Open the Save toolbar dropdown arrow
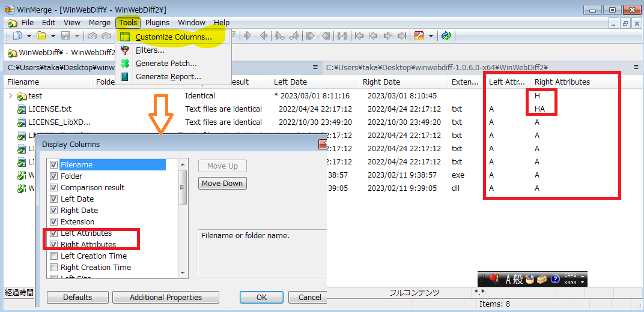Image resolution: width=644 pixels, height=312 pixels. pos(77,36)
